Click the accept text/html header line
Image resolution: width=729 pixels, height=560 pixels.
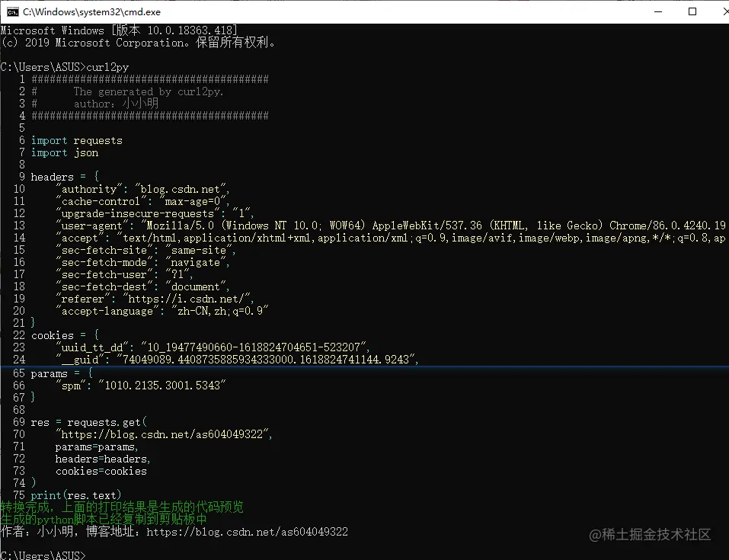pos(391,238)
